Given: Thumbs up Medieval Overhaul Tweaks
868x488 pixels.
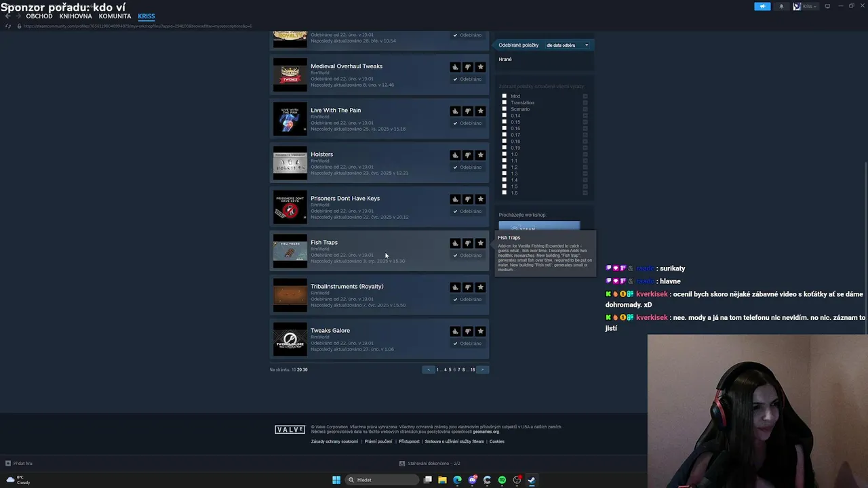Looking at the screenshot, I should coord(455,67).
